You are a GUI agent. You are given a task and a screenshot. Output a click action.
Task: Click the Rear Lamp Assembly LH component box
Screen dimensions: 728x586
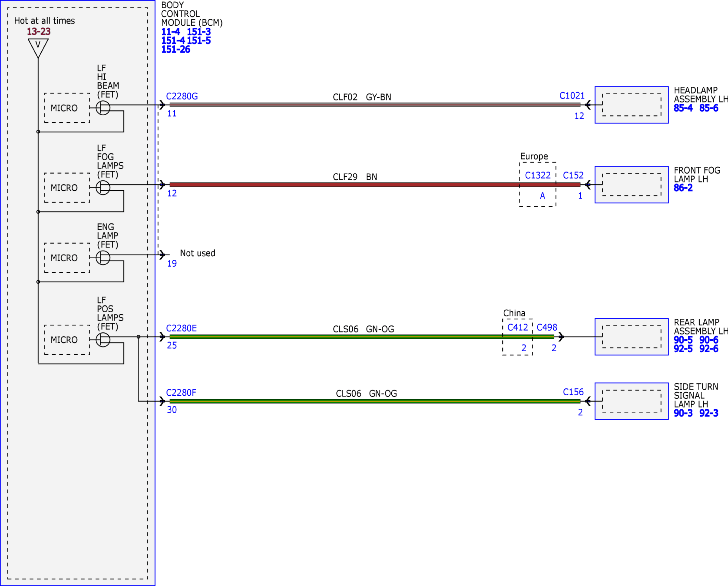[x=632, y=337]
